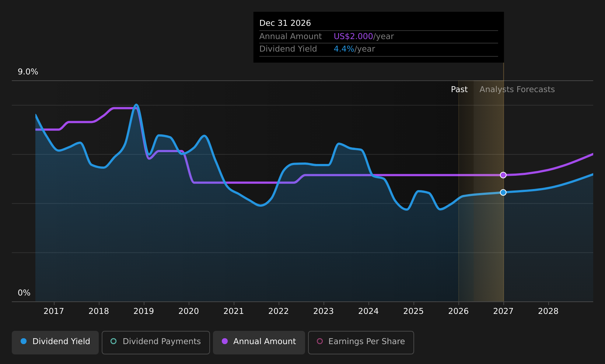
Task: Click the 2027 x-axis label
Action: tap(503, 311)
